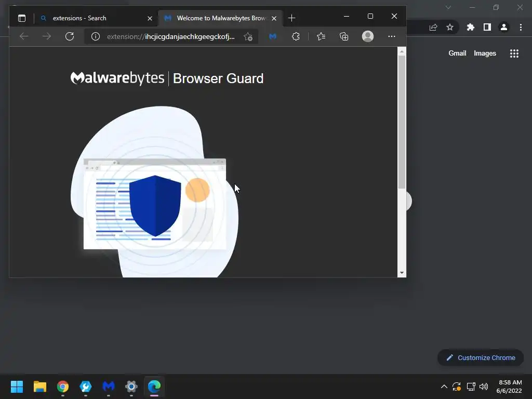
Task: Click the Edge extension URL address field
Action: pos(170,36)
